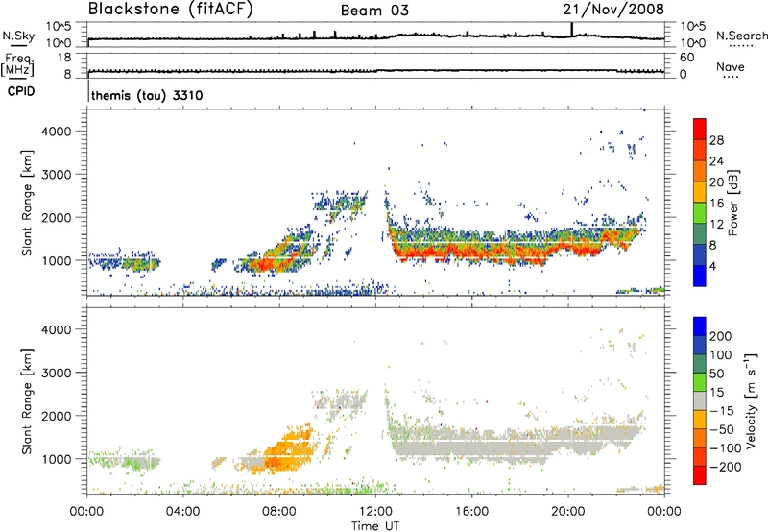Click the '4000' tick of the power panel
This screenshot has width=768, height=532.
[x=57, y=132]
